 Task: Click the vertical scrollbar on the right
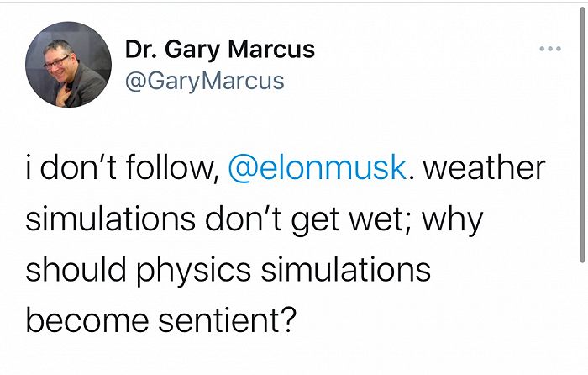pyautogui.click(x=582, y=135)
